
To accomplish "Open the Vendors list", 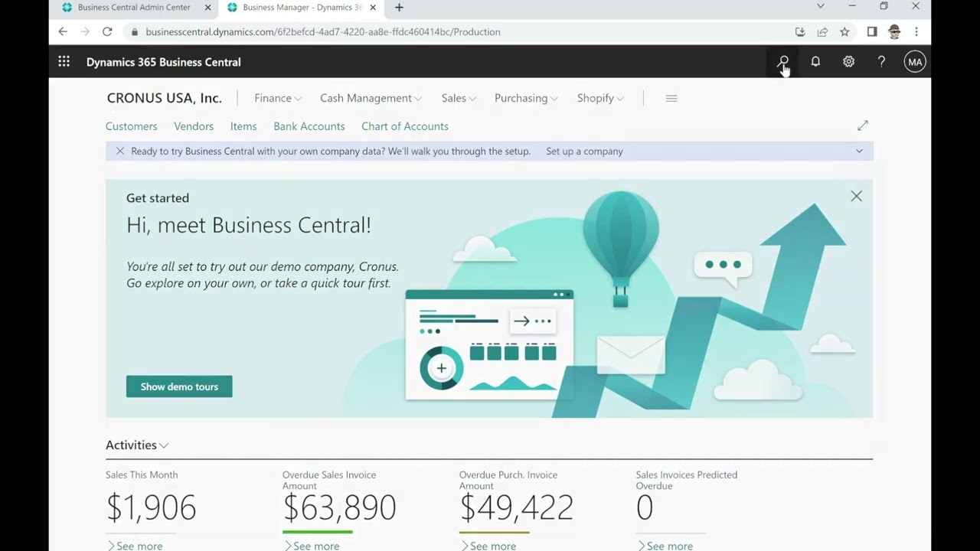I will [194, 126].
